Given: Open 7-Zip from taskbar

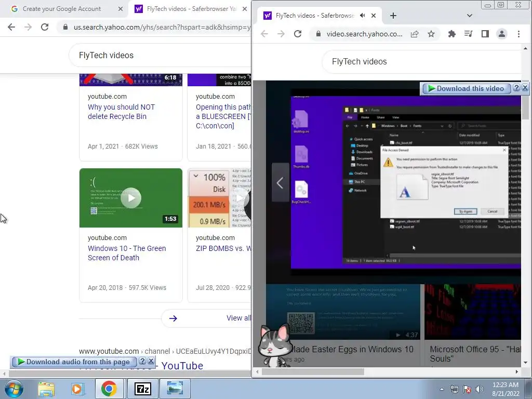Looking at the screenshot, I should point(142,389).
